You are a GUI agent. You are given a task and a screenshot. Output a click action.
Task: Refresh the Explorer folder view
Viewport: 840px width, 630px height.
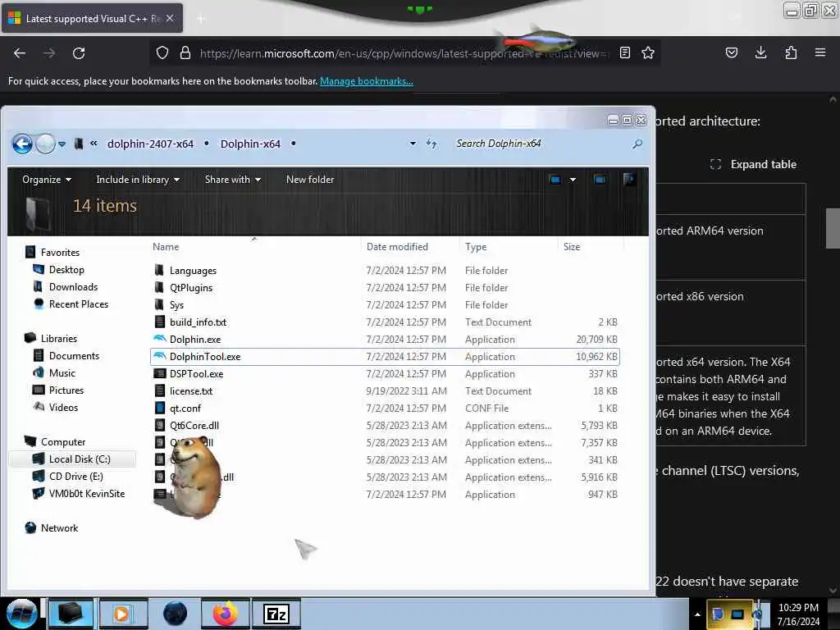tap(431, 144)
